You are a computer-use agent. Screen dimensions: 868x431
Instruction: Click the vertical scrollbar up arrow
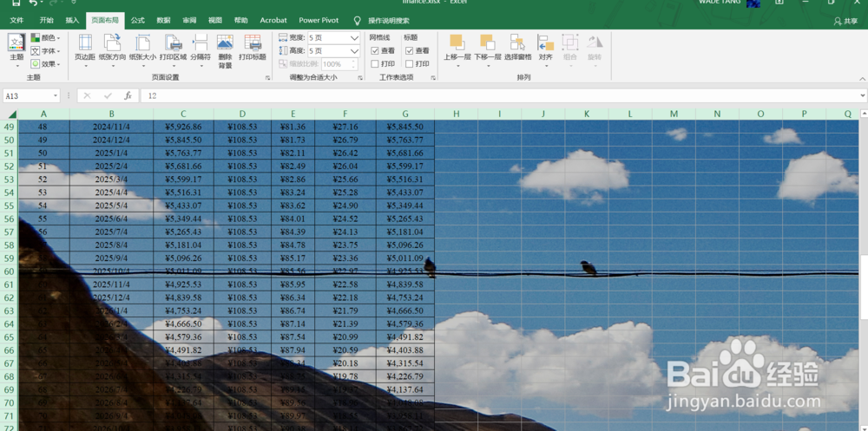coord(864,114)
